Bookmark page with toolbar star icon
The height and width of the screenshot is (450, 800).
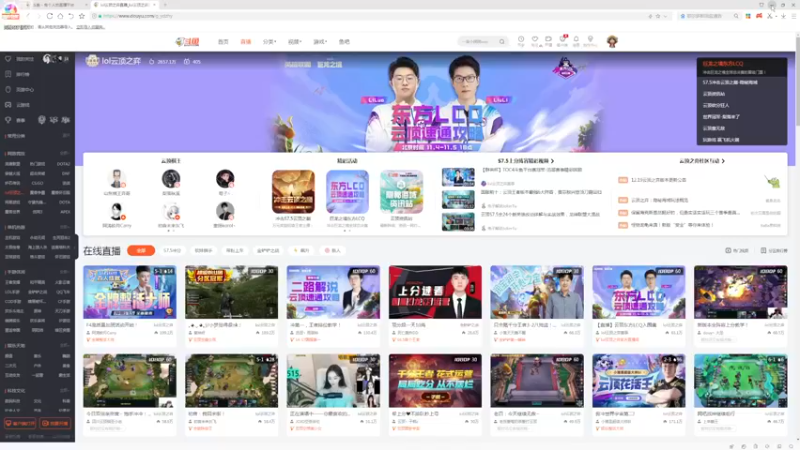tap(82, 16)
